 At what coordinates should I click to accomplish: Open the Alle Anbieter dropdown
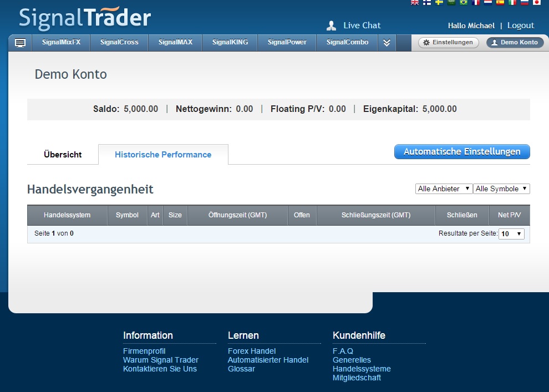(444, 189)
